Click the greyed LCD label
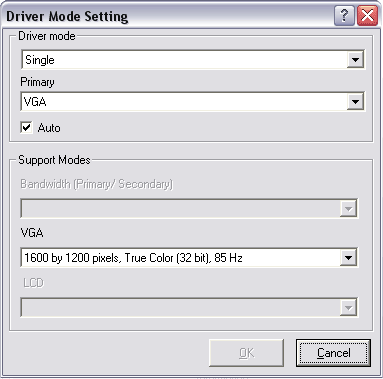 [33, 283]
